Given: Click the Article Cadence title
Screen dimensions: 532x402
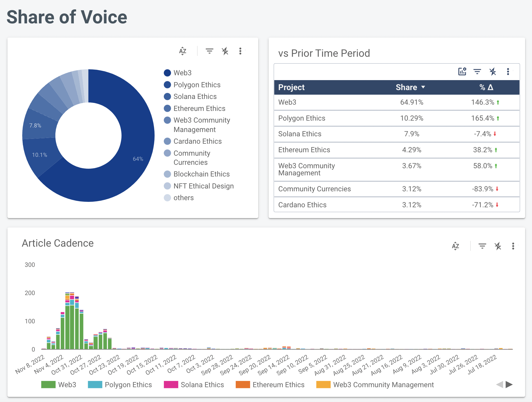Looking at the screenshot, I should point(58,243).
